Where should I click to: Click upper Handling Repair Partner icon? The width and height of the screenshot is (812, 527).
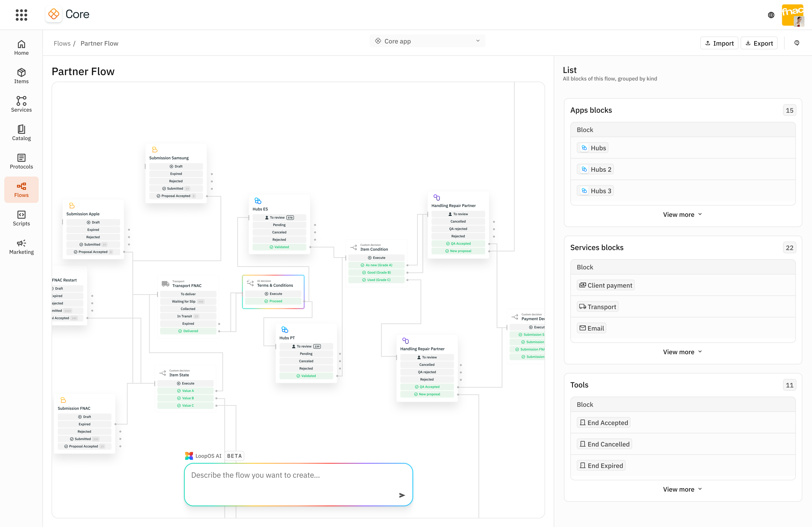pyautogui.click(x=436, y=197)
